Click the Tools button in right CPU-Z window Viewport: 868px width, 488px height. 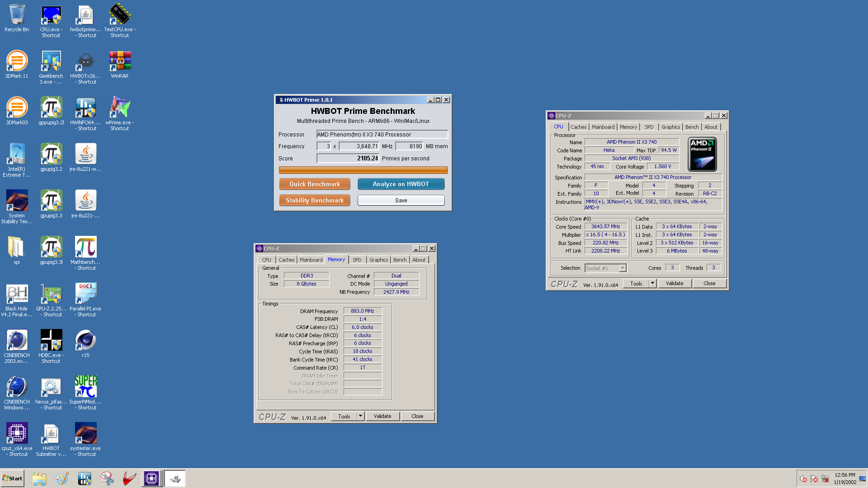pyautogui.click(x=636, y=283)
